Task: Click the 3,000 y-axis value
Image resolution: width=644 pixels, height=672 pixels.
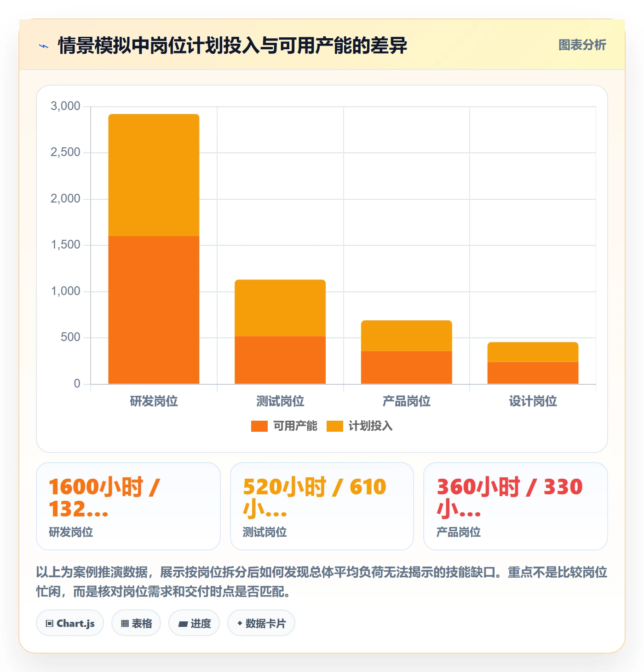Action: pyautogui.click(x=65, y=106)
